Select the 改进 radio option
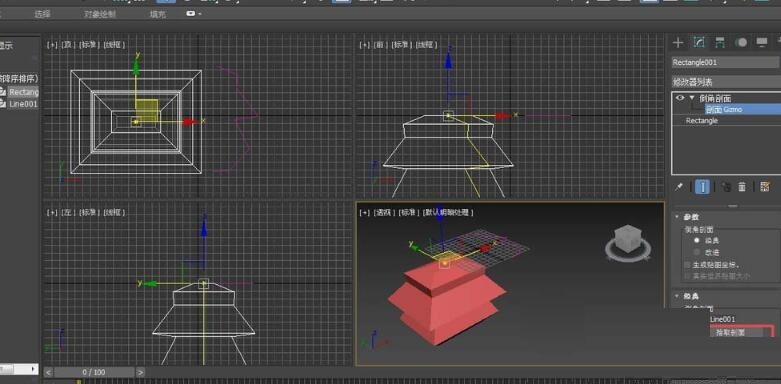The height and width of the screenshot is (384, 781). 697,253
